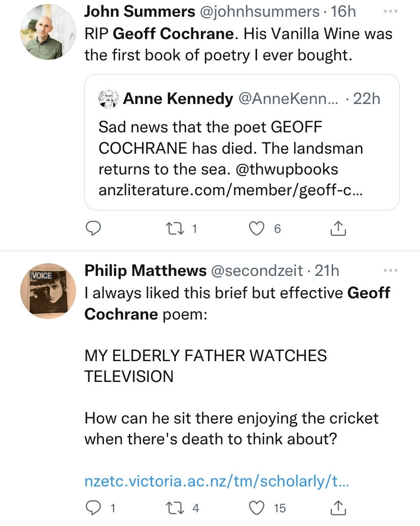Share Philip Matthews' tweet
The width and height of the screenshot is (420, 526).
tap(338, 507)
